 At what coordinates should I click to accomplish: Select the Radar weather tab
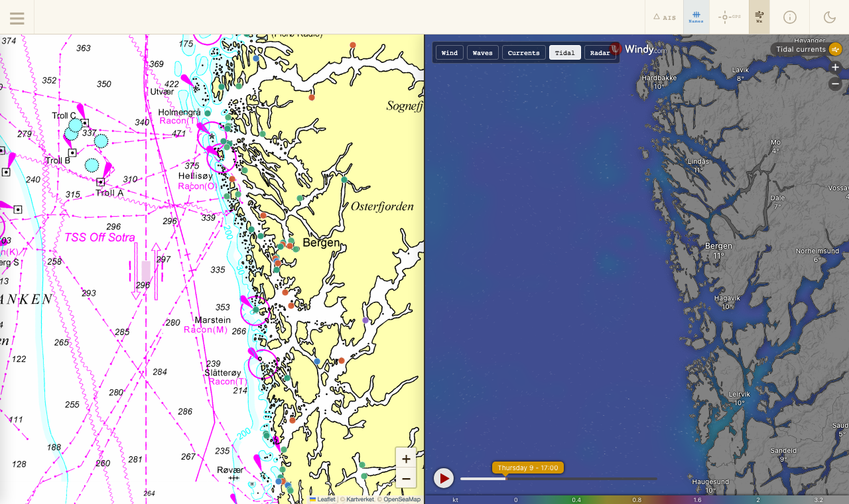pyautogui.click(x=600, y=53)
